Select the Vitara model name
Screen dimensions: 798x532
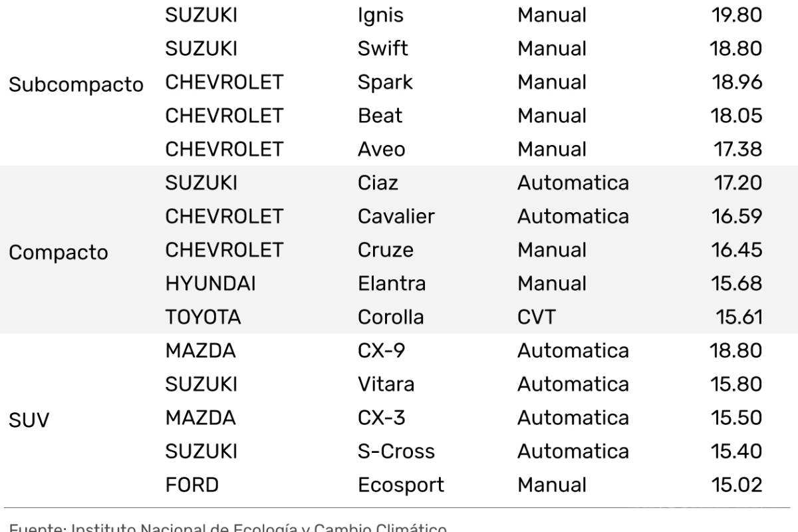coord(386,384)
